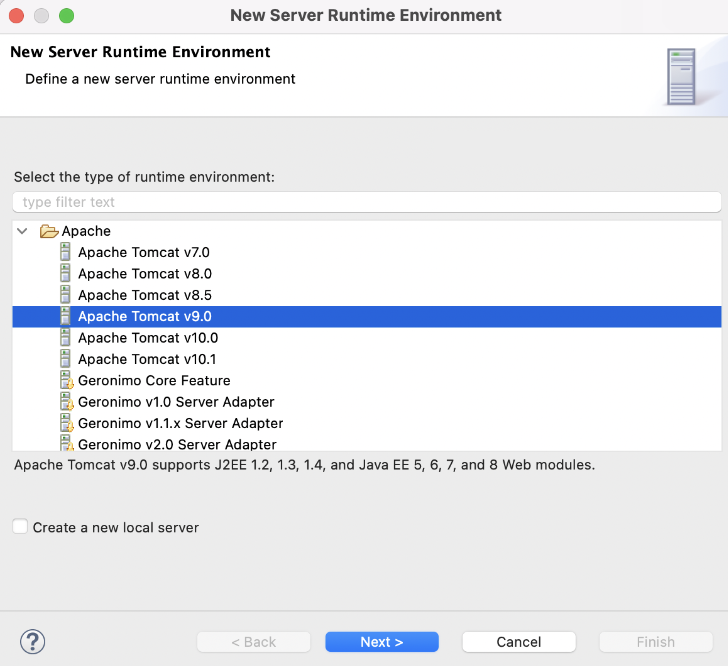Click the Apache Tomcat v8.0 server icon
728x666 pixels.
(65, 273)
